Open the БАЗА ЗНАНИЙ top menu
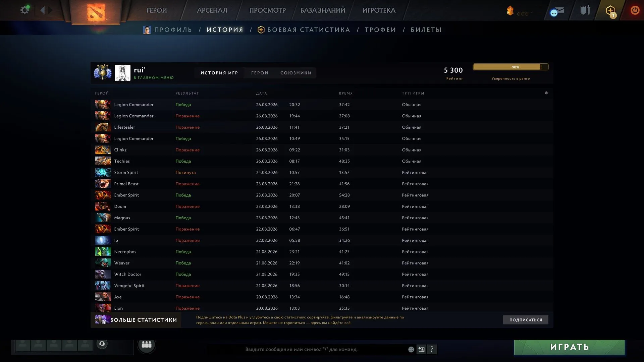This screenshot has height=362, width=644. [x=323, y=10]
